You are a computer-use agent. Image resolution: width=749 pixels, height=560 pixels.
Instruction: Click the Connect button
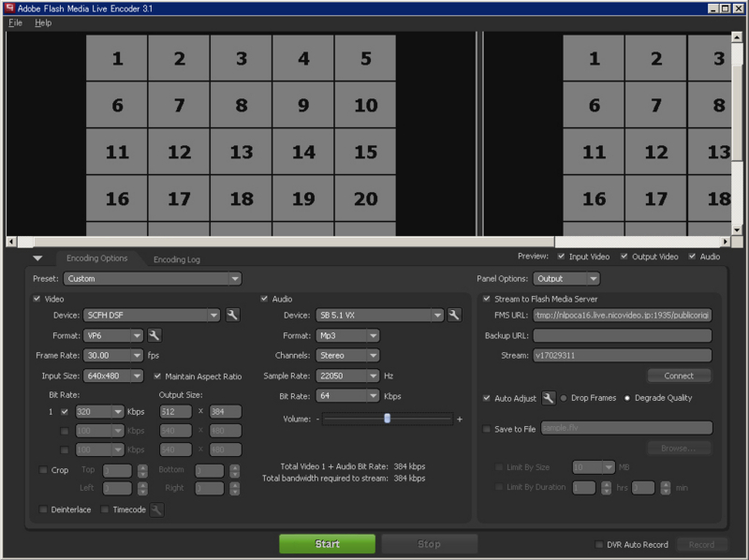(679, 376)
